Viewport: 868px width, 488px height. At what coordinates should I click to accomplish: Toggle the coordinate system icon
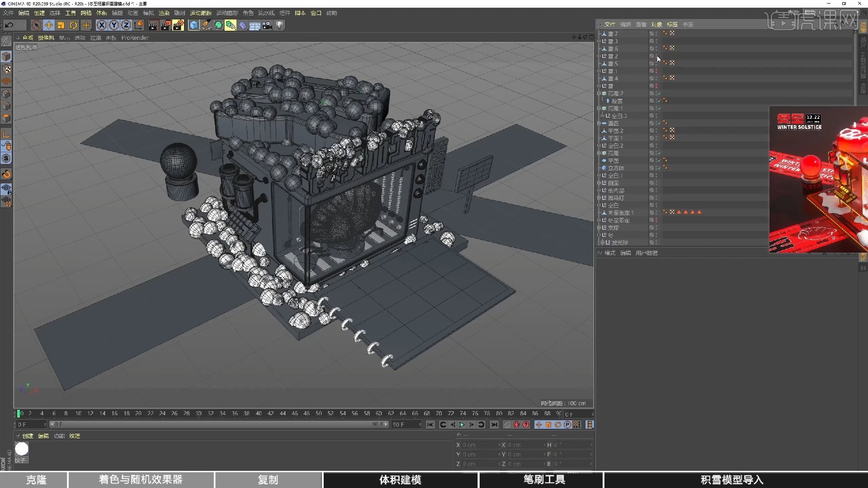point(139,25)
